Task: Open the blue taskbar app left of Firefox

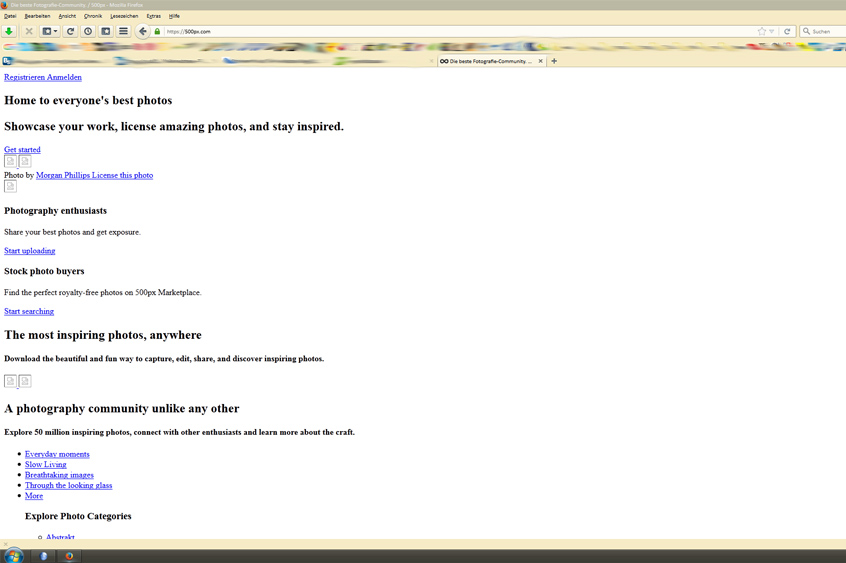Action: [x=43, y=556]
